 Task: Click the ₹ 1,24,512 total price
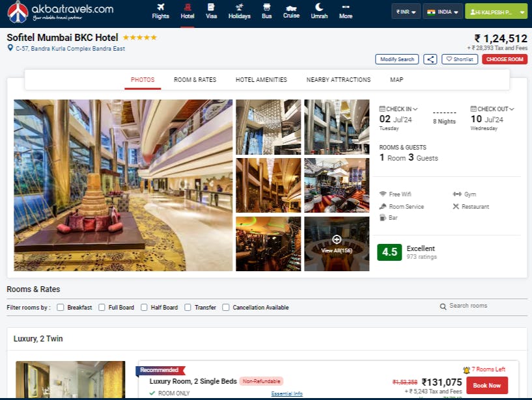click(501, 38)
